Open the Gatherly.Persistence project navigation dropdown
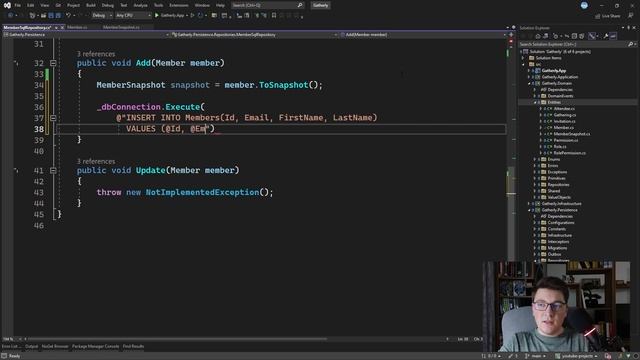The image size is (640, 360). [x=86, y=35]
